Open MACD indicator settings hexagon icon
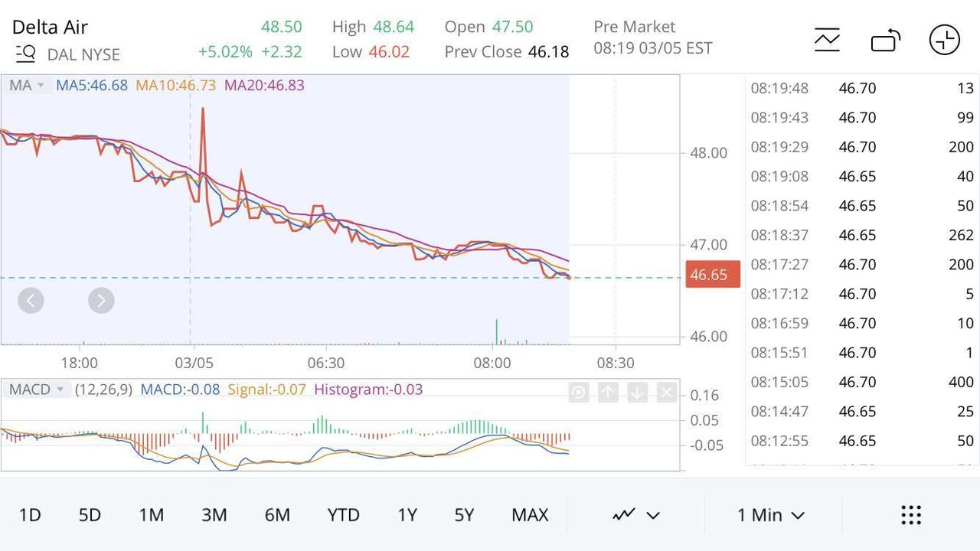Viewport: 980px width, 551px height. 578,393
